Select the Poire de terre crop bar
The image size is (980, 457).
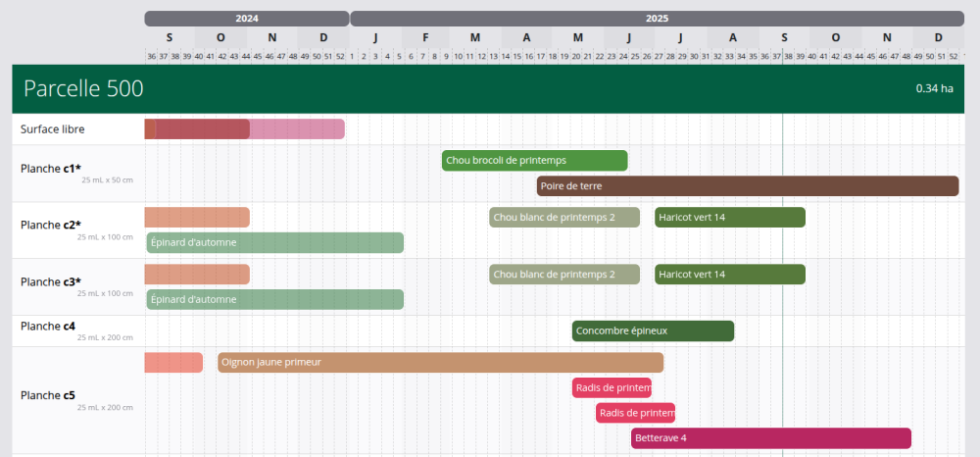pos(747,186)
